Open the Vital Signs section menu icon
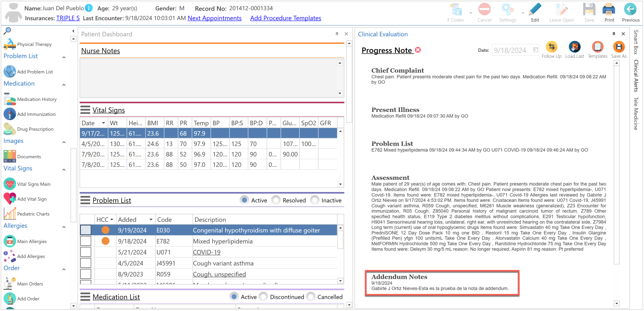 pyautogui.click(x=85, y=110)
